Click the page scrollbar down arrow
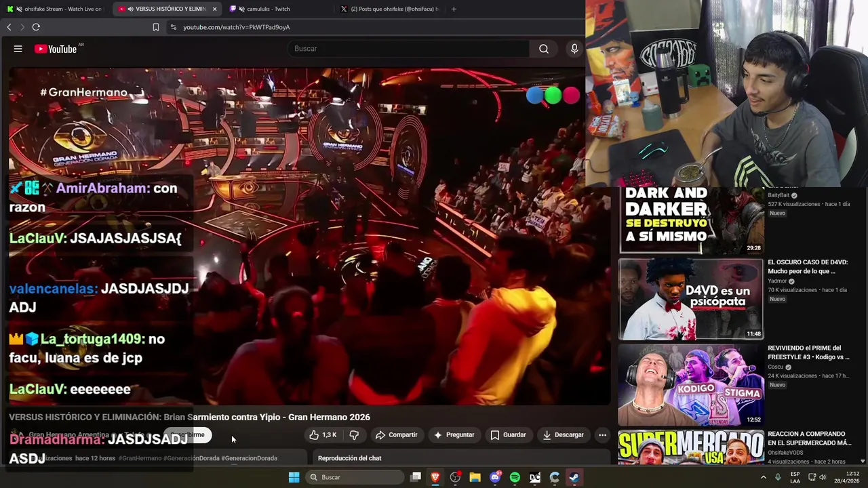868x488 pixels. click(863, 461)
